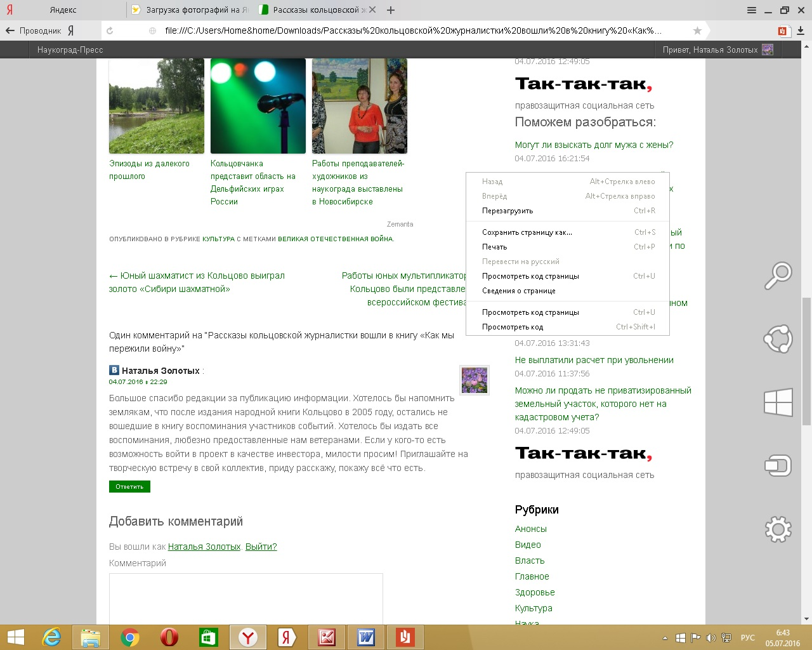The width and height of the screenshot is (812, 650).
Task: Launch Internet Explorer from taskbar
Action: click(51, 637)
